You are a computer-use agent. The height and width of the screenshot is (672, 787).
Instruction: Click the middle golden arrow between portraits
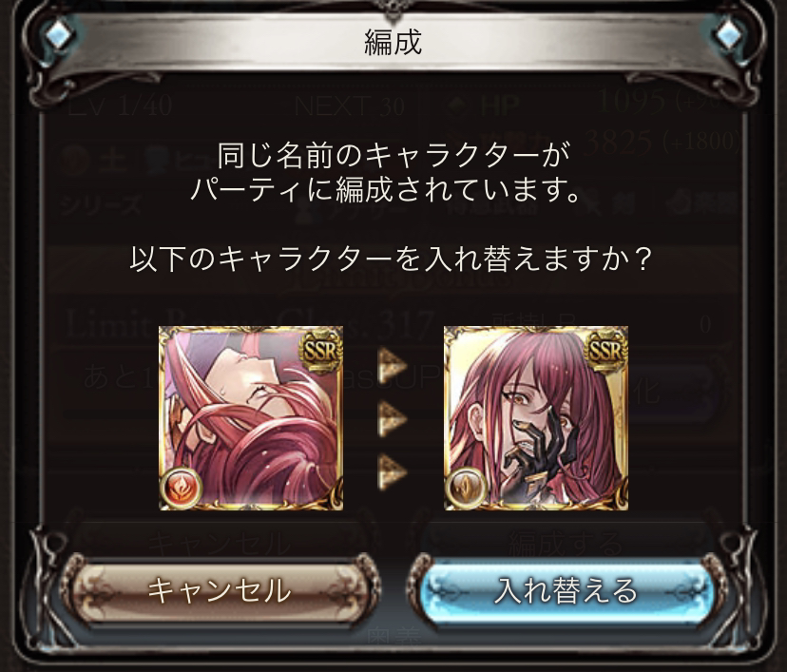click(392, 418)
